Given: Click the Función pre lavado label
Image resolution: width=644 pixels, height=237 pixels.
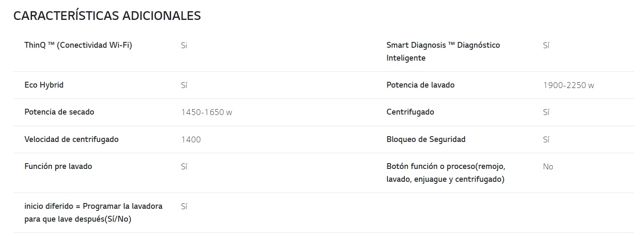Looking at the screenshot, I should [58, 166].
